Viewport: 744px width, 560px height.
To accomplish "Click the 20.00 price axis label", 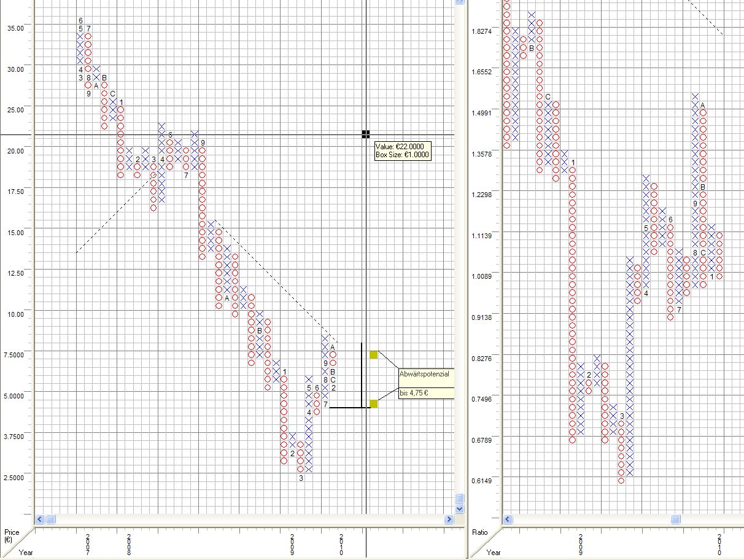I will [15, 151].
